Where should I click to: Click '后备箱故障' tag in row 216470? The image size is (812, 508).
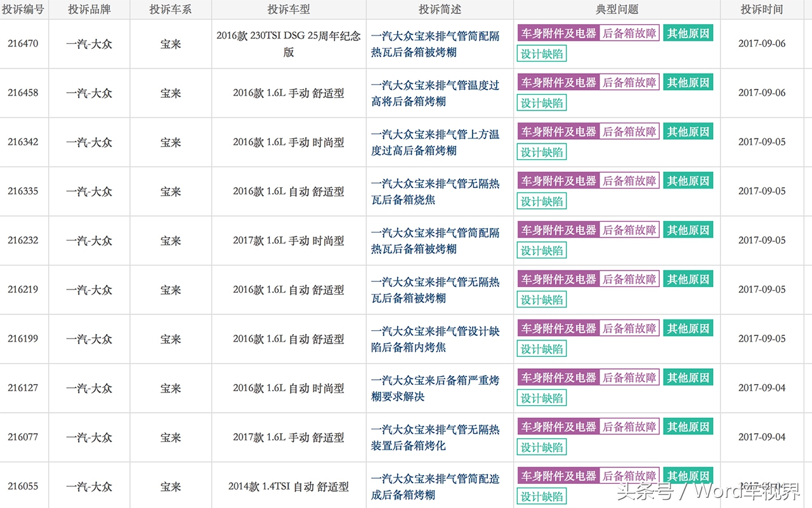pyautogui.click(x=629, y=33)
